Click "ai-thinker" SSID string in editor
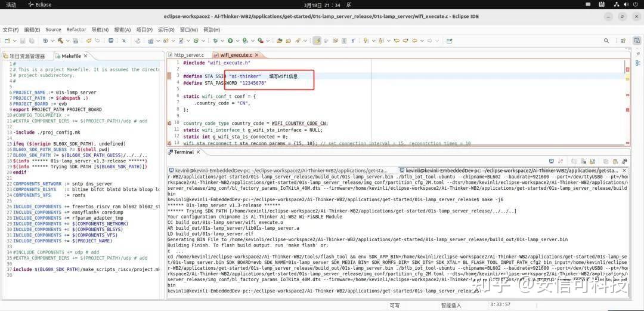This screenshot has height=311, width=644. (245, 76)
